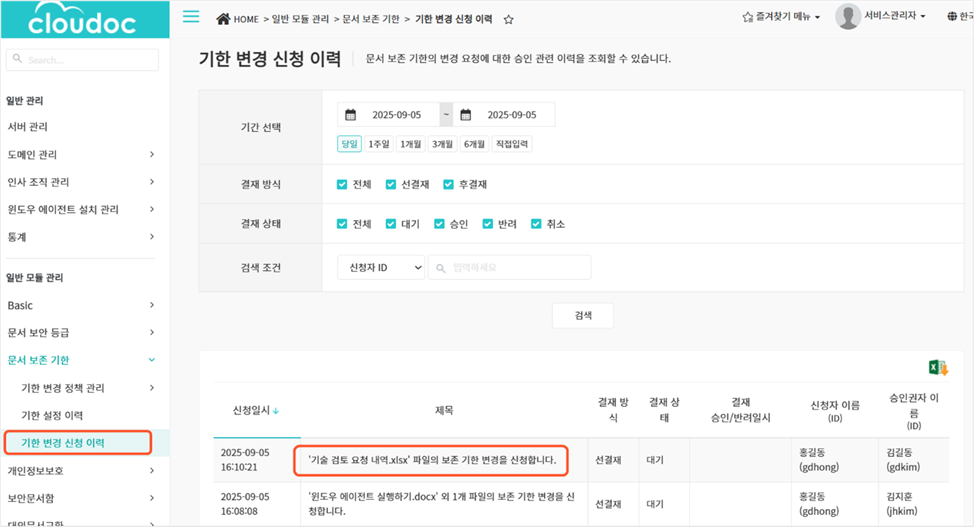
Task: Toggle the 반려 status checkbox
Action: (488, 224)
